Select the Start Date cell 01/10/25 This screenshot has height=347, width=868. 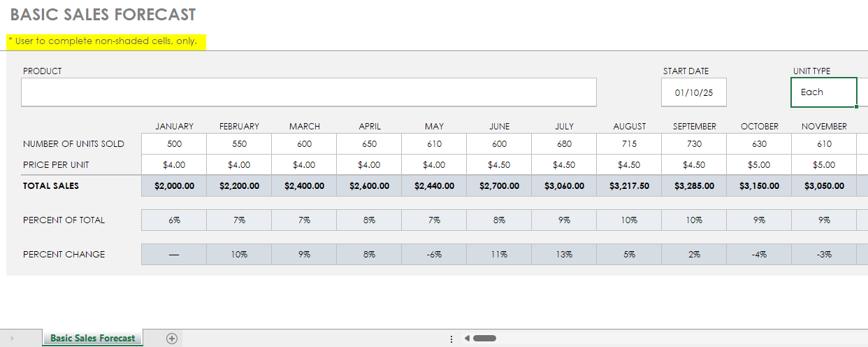(694, 92)
